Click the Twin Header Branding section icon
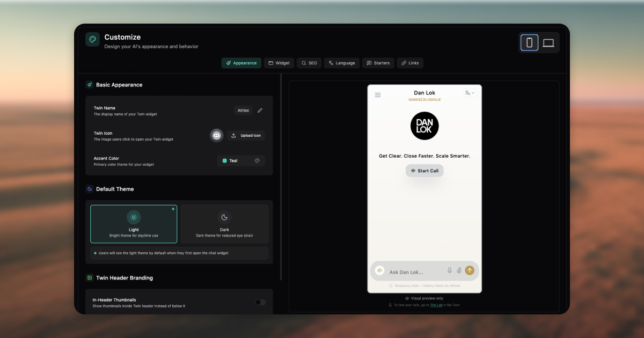The width and height of the screenshot is (644, 338). [90, 278]
